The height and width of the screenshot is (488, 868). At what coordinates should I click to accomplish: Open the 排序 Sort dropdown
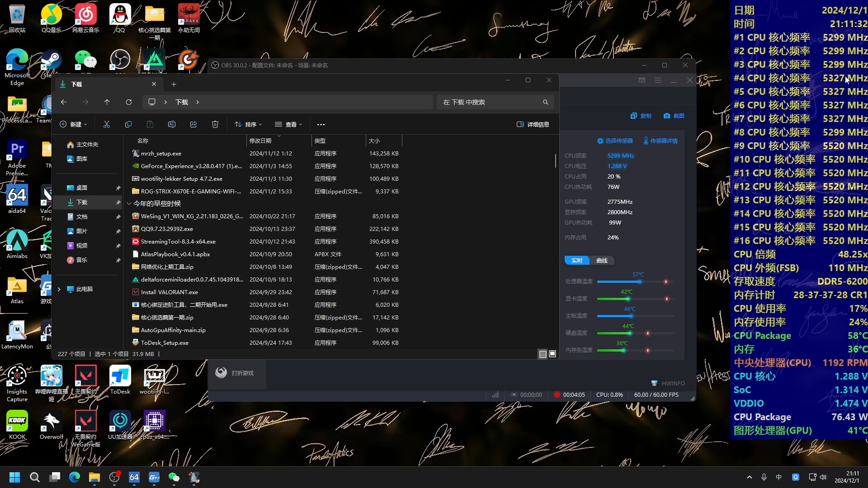248,124
